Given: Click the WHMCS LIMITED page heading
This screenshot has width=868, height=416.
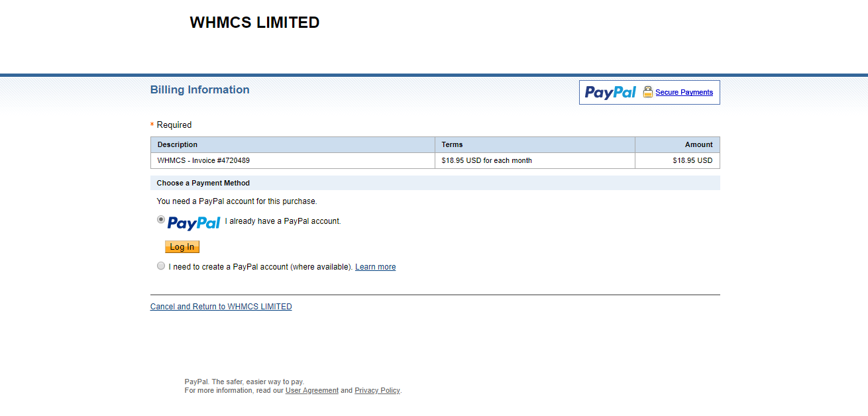Looking at the screenshot, I should [x=254, y=23].
